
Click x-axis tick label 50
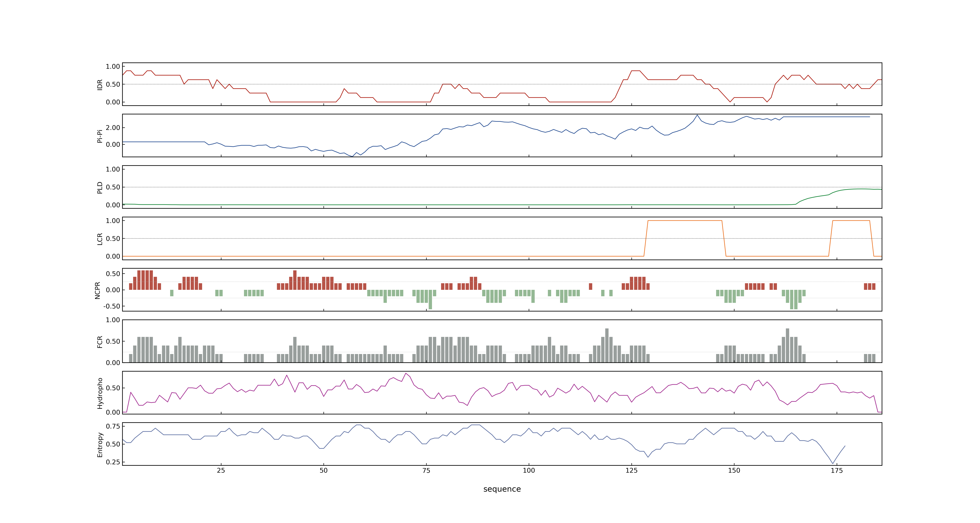[324, 471]
